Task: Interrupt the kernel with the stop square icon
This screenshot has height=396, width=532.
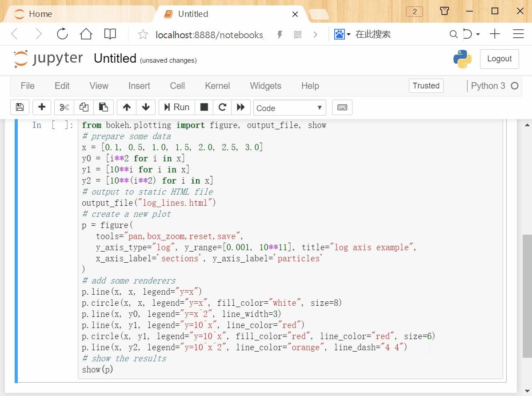Action: 204,108
